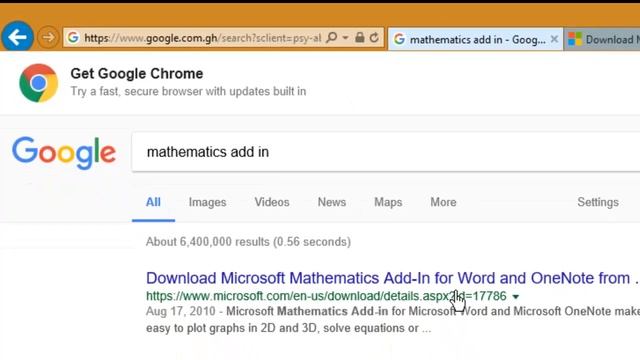The width and height of the screenshot is (640, 360).
Task: Close the 'mathematics add in' tab
Action: [x=554, y=39]
